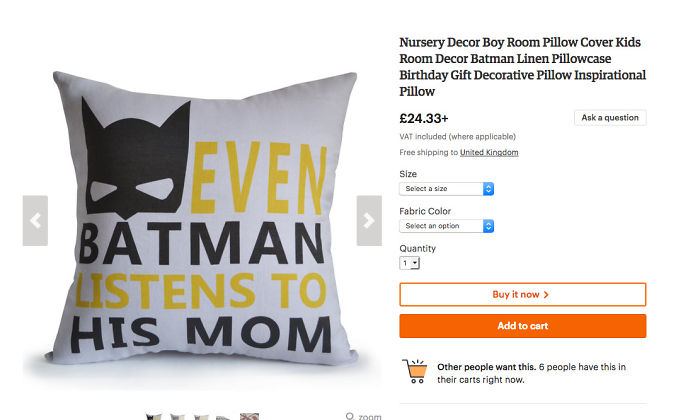Screen dimensions: 700x420
Task: Open the Size dropdown
Action: [446, 188]
